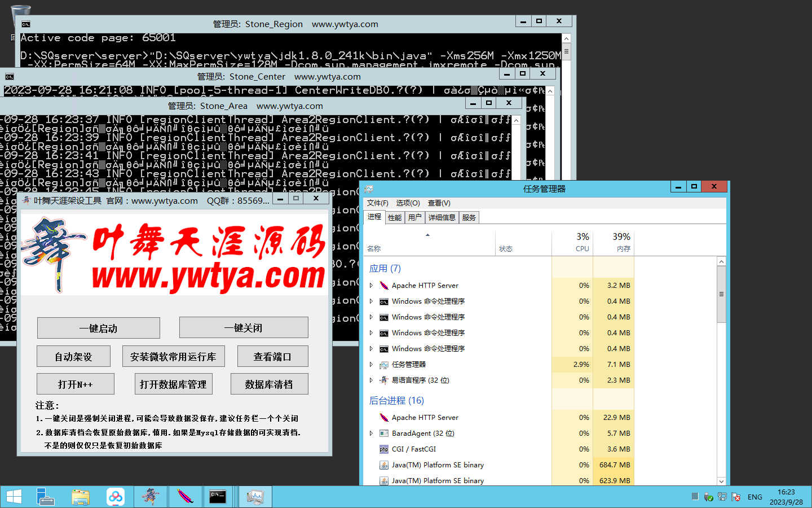This screenshot has height=508, width=812.
Task: Switch to Apache feather icon on the taskbar
Action: pyautogui.click(x=184, y=497)
